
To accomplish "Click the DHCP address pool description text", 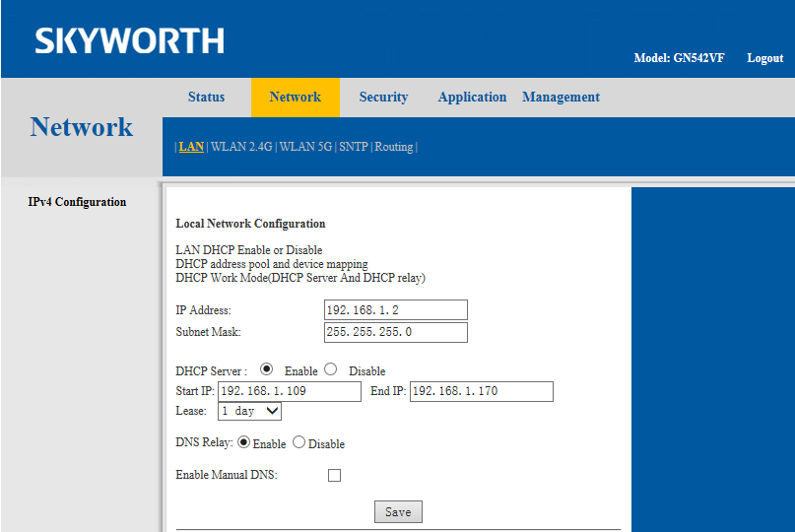I will 272,264.
